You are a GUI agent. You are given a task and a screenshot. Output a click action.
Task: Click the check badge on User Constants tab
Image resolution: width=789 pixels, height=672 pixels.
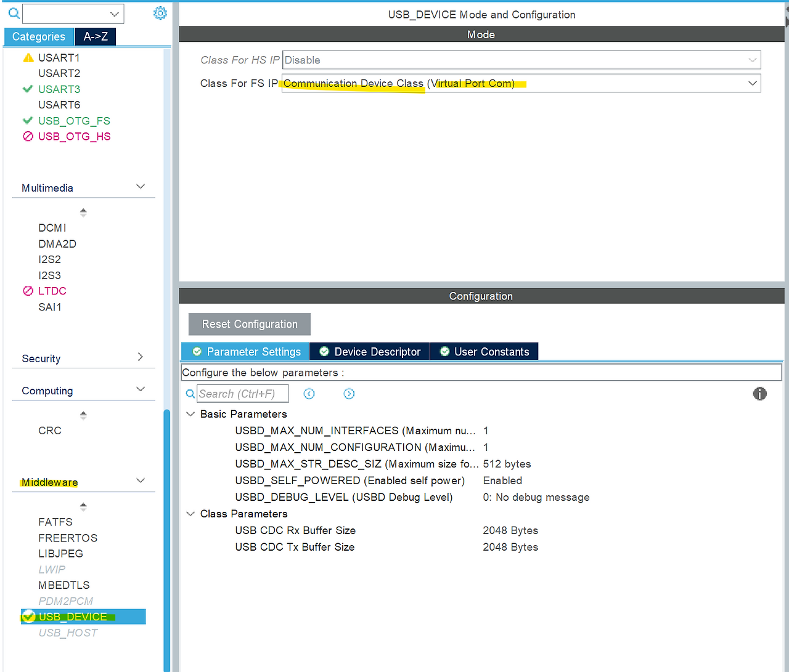click(x=444, y=351)
